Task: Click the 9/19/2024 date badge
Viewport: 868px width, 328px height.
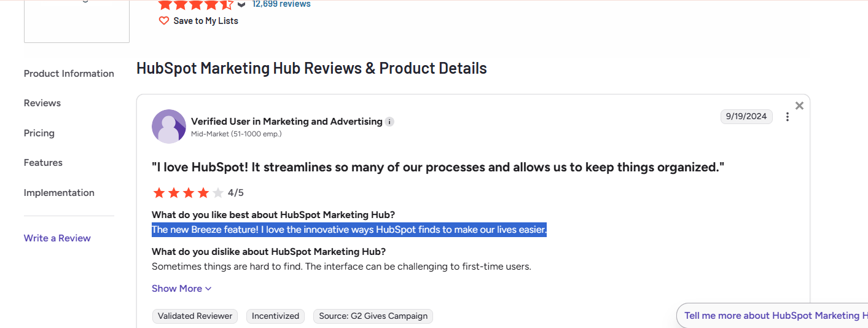Action: (746, 116)
